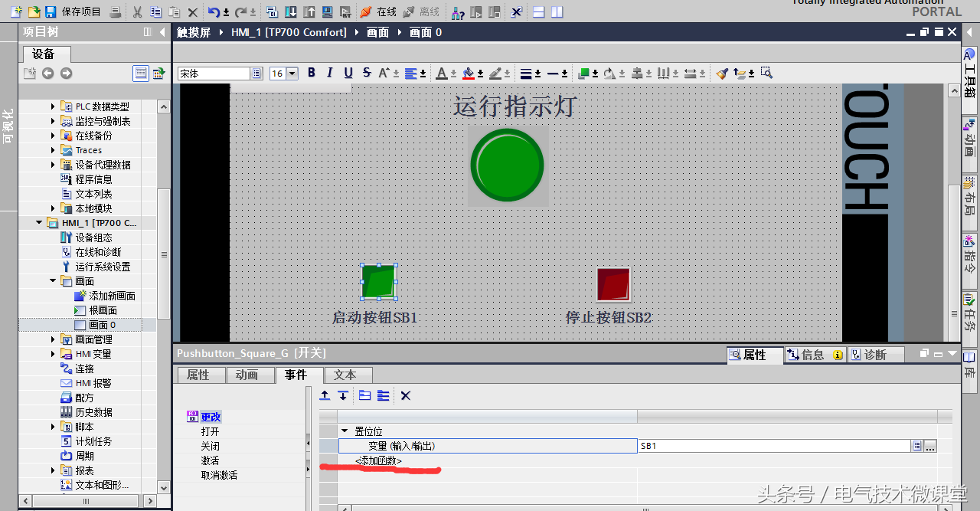The width and height of the screenshot is (980, 511).
Task: Select 根画面 in project tree
Action: click(103, 310)
